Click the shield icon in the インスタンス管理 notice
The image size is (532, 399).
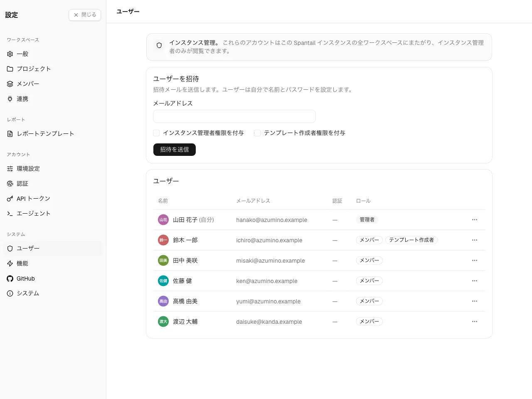pyautogui.click(x=159, y=45)
